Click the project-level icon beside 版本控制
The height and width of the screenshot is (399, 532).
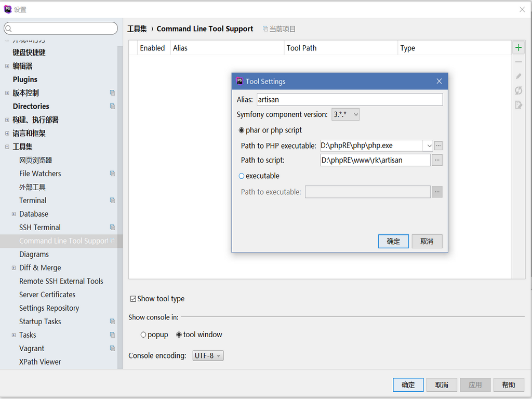tap(112, 92)
